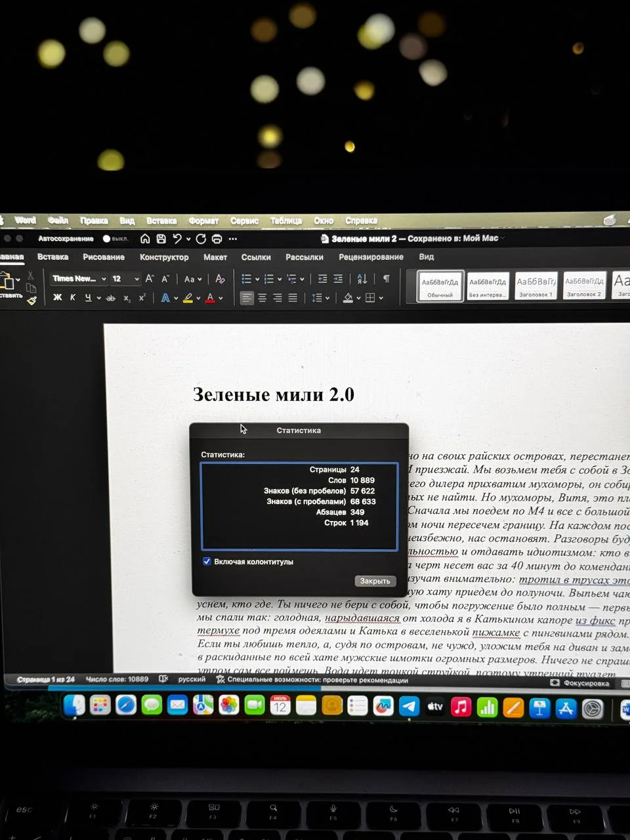The width and height of the screenshot is (630, 840).
Task: Click the undo arrow in title bar
Action: (177, 239)
